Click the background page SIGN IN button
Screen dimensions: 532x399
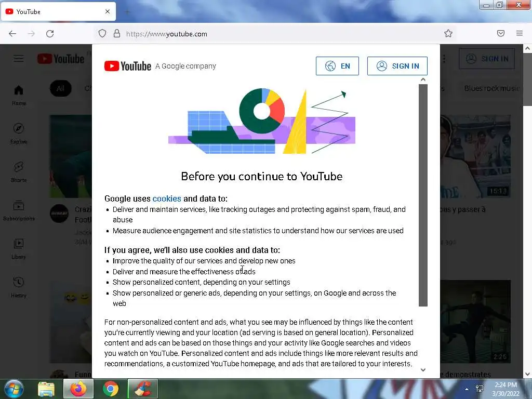486,59
